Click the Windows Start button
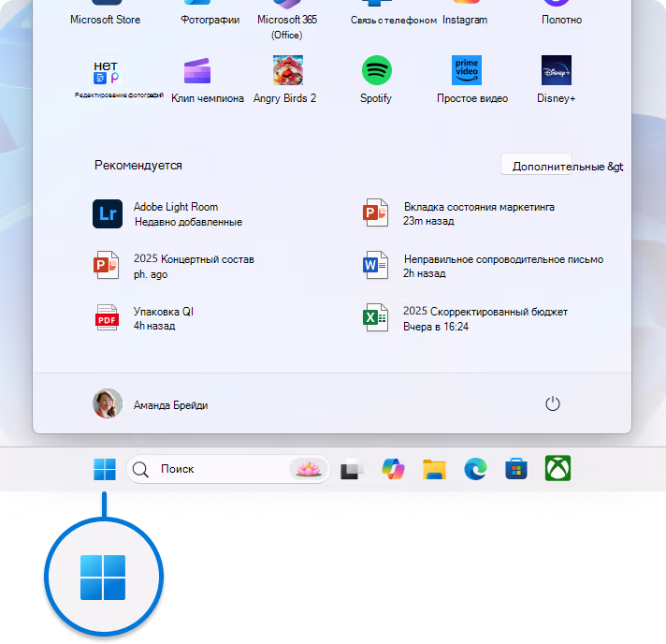The height and width of the screenshot is (644, 666). 105,469
